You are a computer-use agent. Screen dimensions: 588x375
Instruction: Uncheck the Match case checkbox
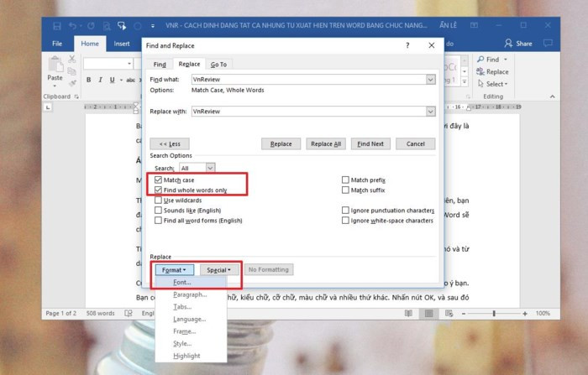159,180
